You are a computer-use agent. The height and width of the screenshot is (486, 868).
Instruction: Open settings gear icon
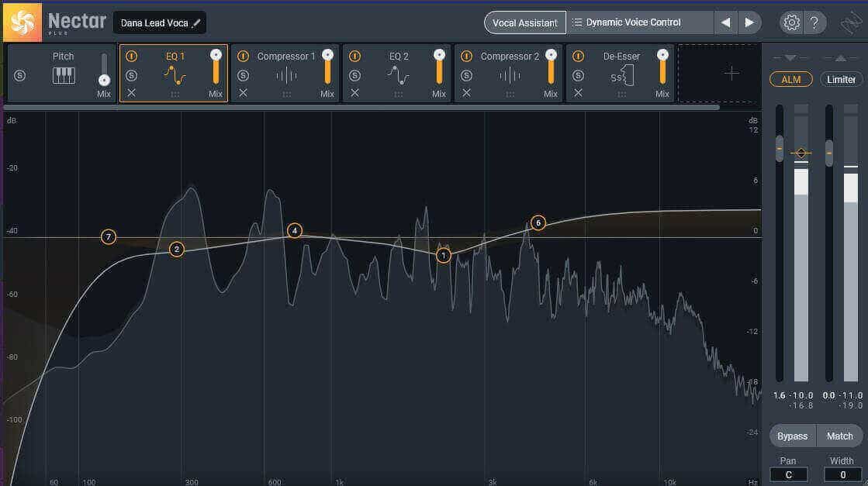[792, 22]
